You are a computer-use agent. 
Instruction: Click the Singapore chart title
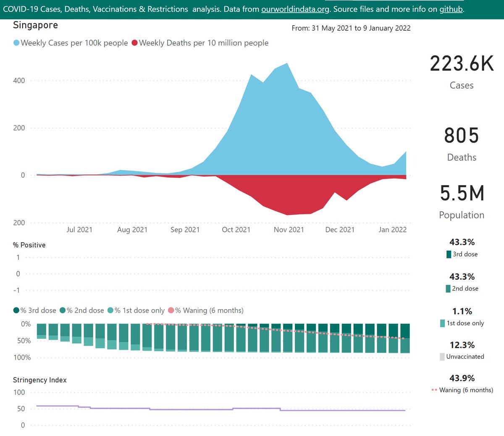(36, 25)
